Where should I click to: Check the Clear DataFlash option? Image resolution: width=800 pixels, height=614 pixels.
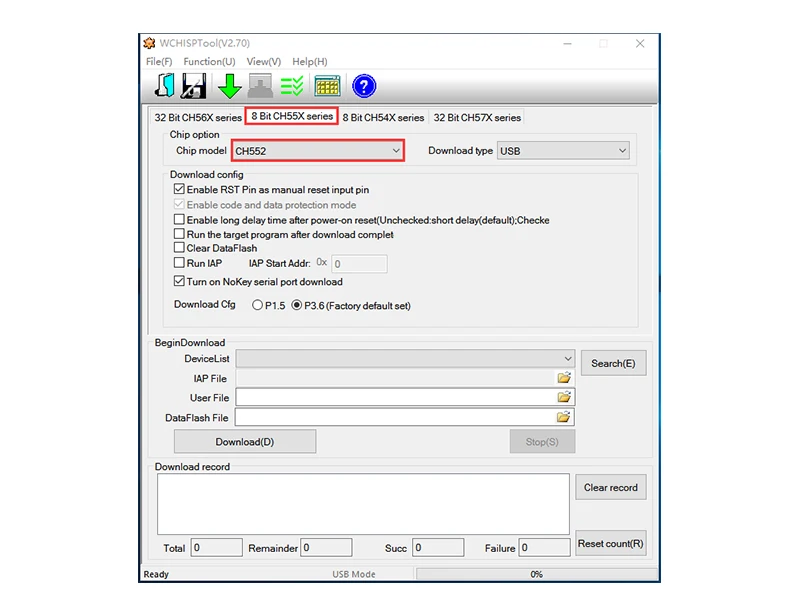[179, 248]
